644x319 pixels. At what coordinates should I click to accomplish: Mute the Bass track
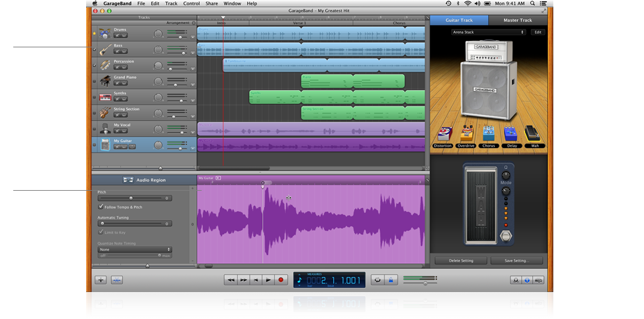(117, 52)
